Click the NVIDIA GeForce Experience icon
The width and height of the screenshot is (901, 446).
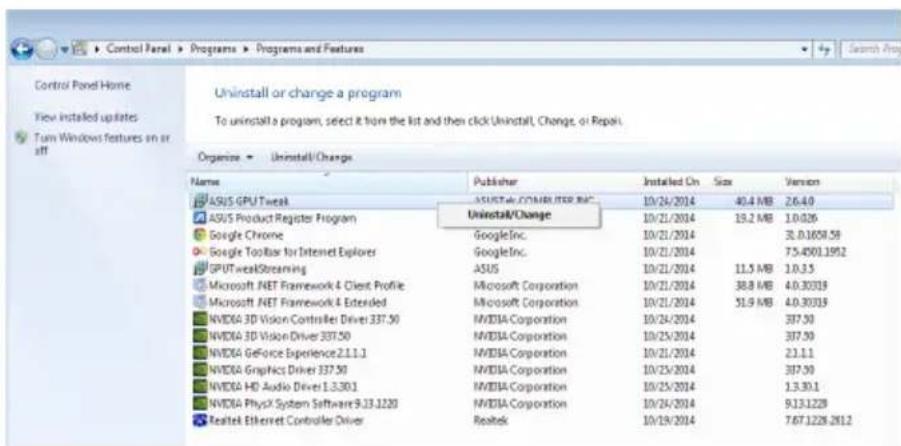coord(200,353)
